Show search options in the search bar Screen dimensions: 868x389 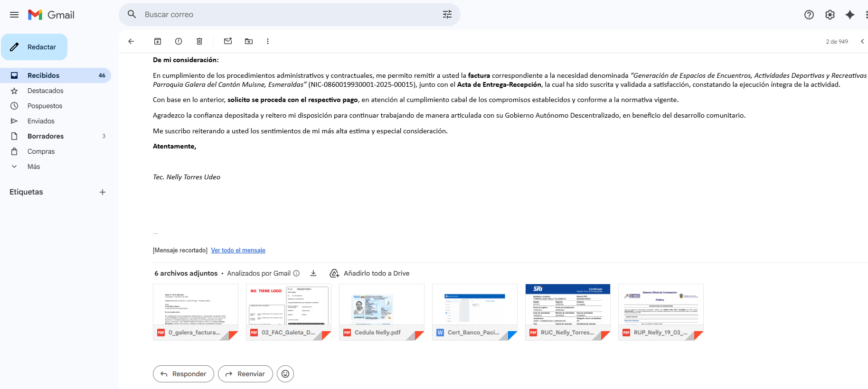pyautogui.click(x=447, y=15)
